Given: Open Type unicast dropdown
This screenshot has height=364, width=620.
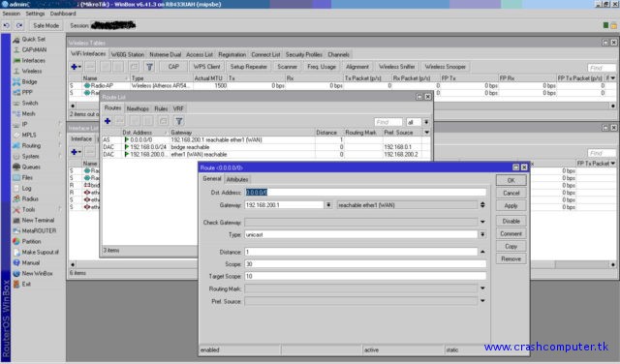Looking at the screenshot, I should pos(482,235).
